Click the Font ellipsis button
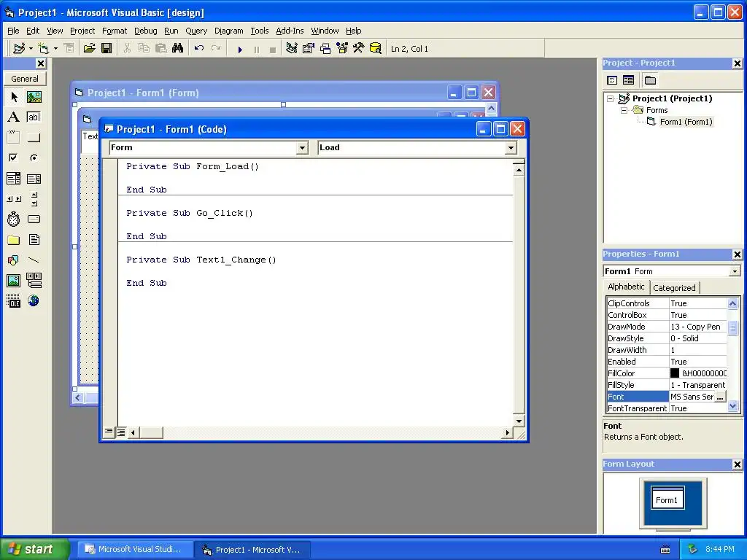This screenshot has width=747, height=560. pyautogui.click(x=720, y=397)
